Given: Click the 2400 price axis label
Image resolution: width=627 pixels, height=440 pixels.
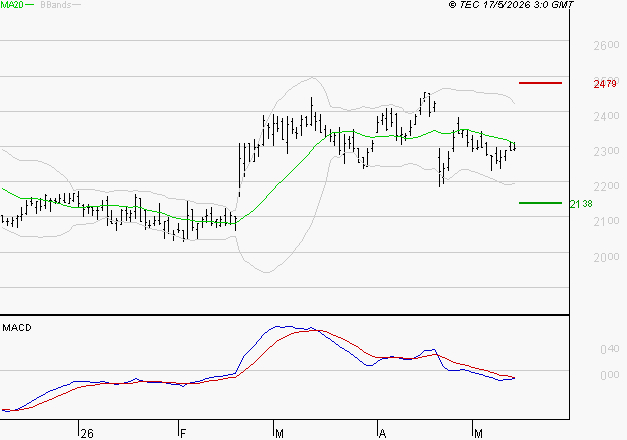Looking at the screenshot, I should [x=606, y=116].
